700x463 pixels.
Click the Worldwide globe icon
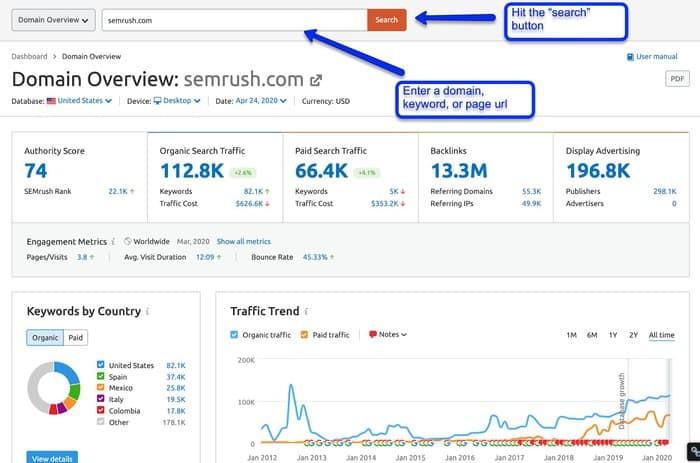(127, 241)
